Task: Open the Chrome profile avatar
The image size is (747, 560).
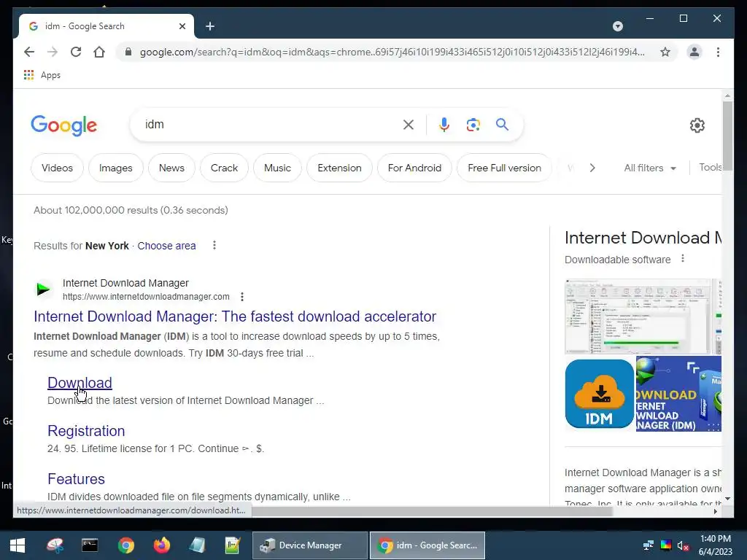Action: pyautogui.click(x=694, y=52)
